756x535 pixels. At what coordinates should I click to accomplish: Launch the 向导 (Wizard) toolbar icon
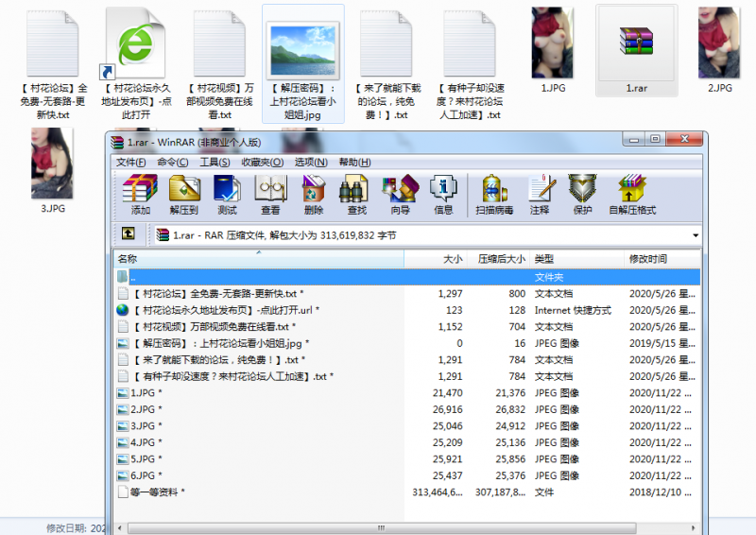400,193
